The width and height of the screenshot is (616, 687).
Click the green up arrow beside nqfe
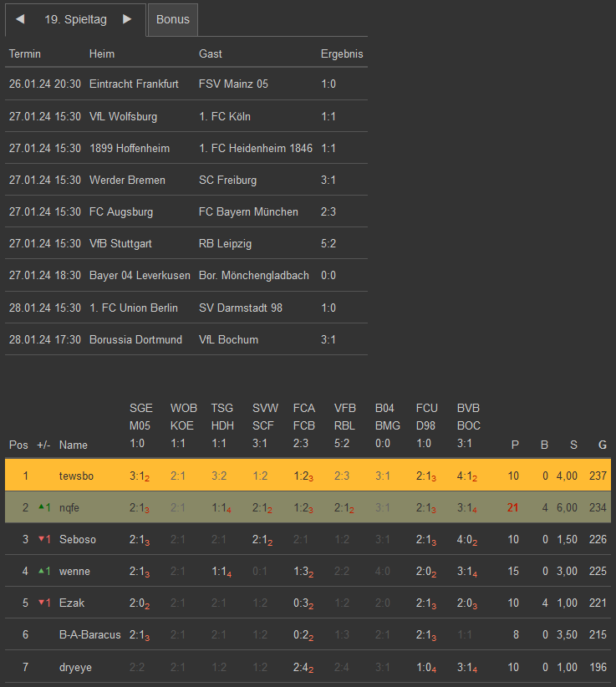(42, 506)
